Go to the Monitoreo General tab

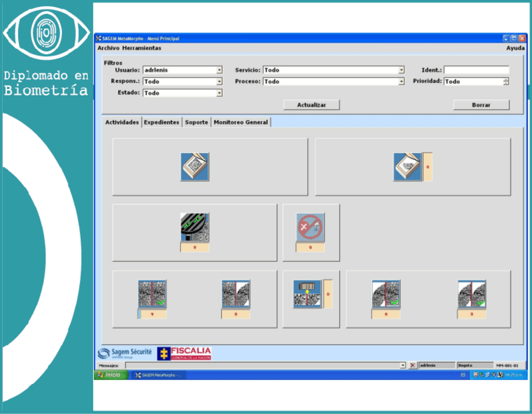(x=240, y=122)
